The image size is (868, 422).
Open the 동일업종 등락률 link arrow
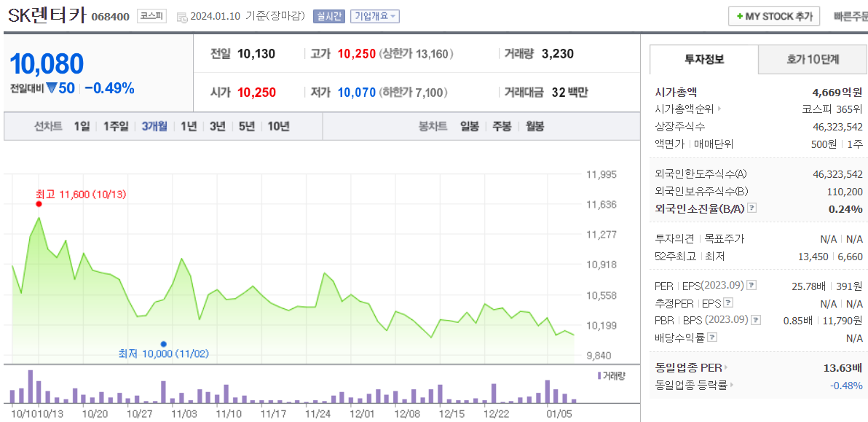point(731,384)
